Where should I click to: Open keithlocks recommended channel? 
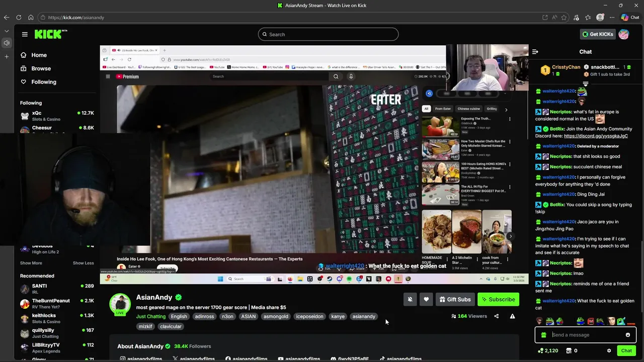pyautogui.click(x=57, y=318)
